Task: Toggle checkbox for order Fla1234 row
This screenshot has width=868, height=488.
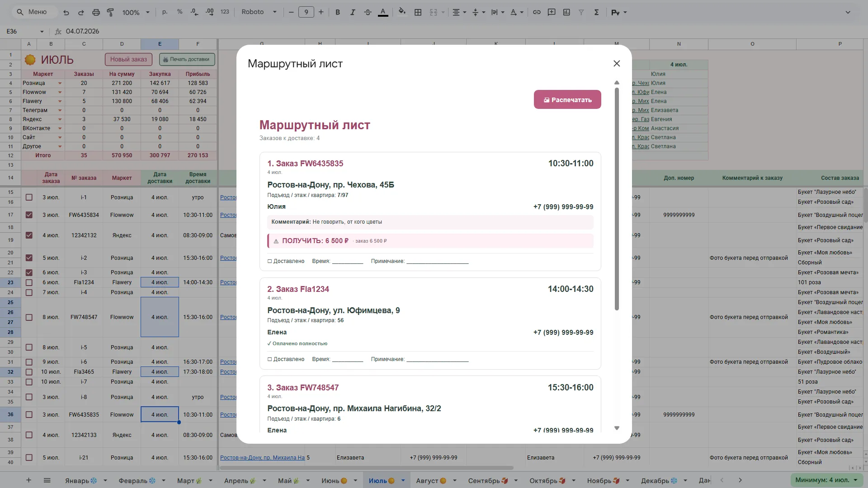Action: click(x=29, y=282)
